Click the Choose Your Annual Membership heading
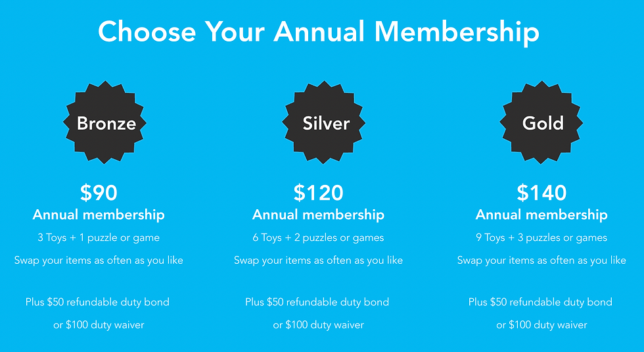The width and height of the screenshot is (644, 352). click(319, 32)
